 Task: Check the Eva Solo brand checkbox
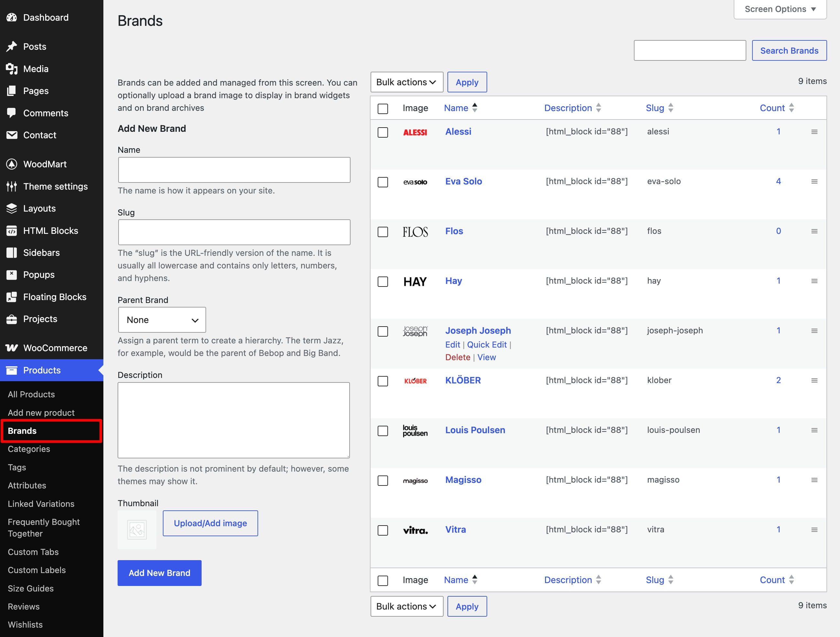(x=383, y=182)
